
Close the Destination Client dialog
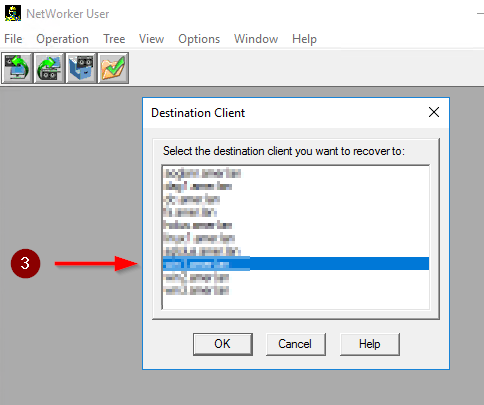pos(434,112)
